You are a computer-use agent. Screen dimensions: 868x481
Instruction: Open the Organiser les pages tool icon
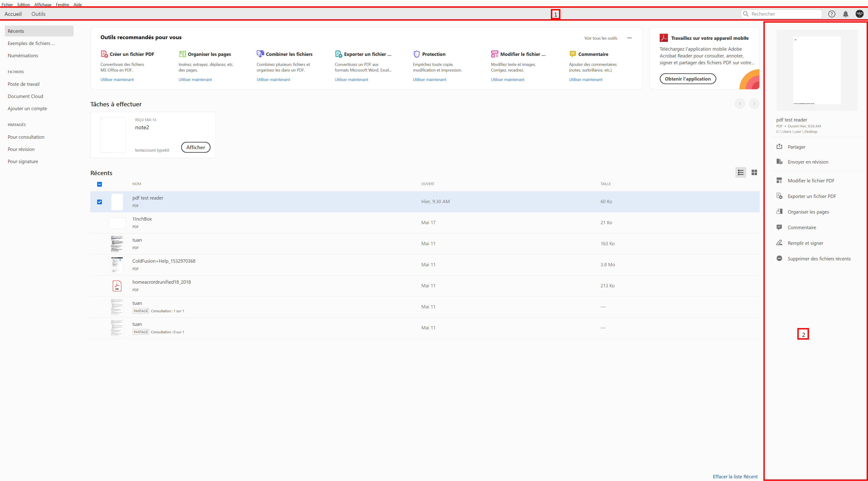click(x=182, y=54)
